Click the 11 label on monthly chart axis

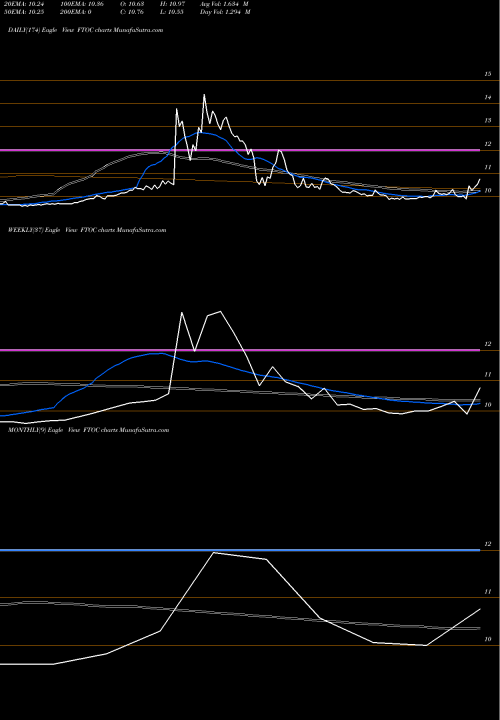(x=488, y=592)
